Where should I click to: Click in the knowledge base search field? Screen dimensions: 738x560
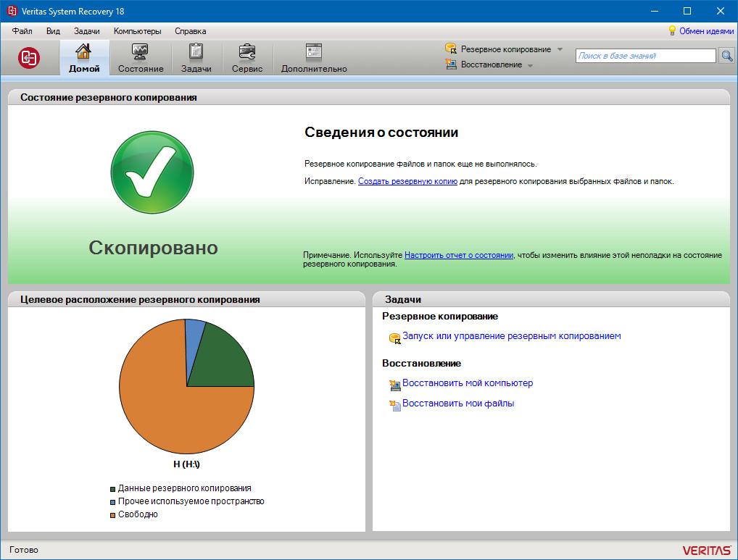[645, 56]
